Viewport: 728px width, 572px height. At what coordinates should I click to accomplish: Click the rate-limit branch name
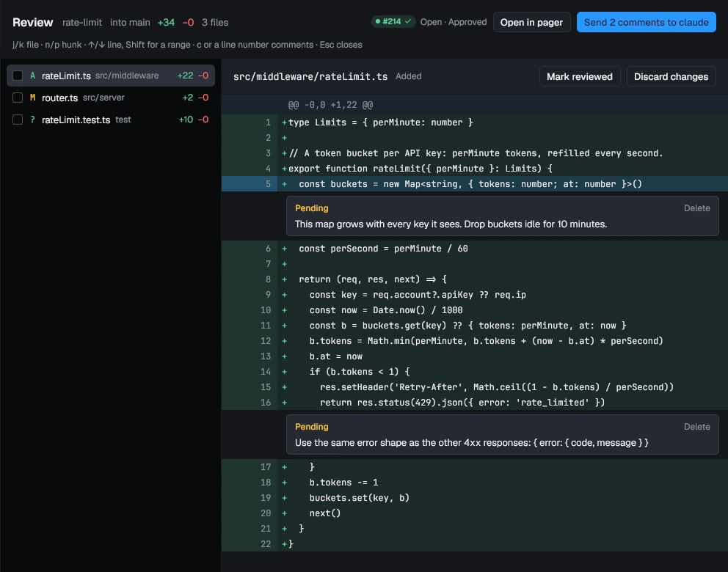click(x=82, y=22)
